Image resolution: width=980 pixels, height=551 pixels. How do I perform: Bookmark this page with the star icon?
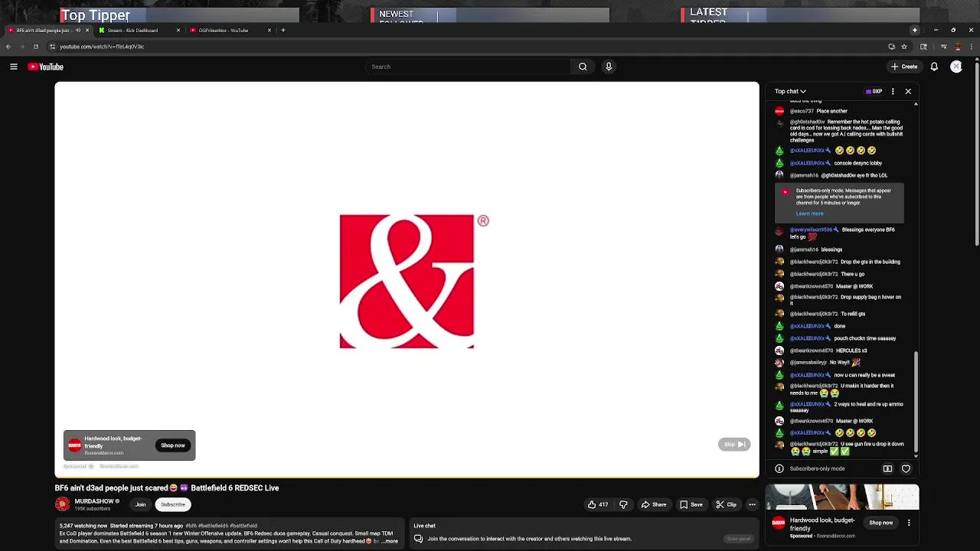(903, 47)
